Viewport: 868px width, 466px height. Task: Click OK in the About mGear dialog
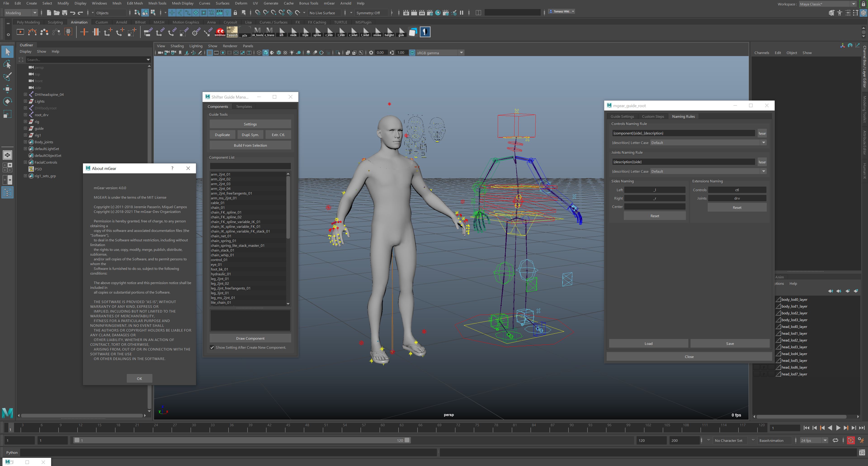point(139,378)
